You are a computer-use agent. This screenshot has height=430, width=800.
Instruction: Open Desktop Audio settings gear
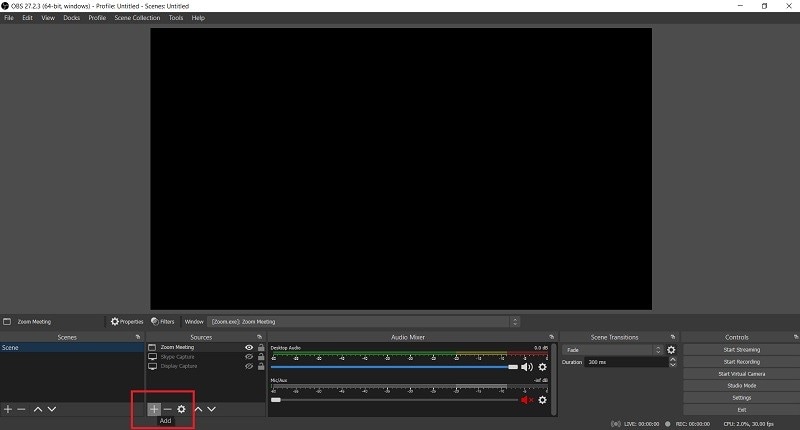point(542,367)
